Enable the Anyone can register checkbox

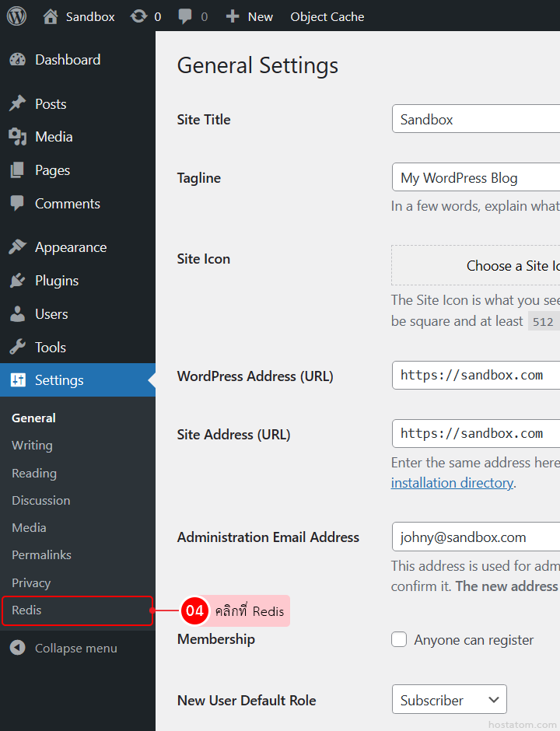tap(399, 640)
